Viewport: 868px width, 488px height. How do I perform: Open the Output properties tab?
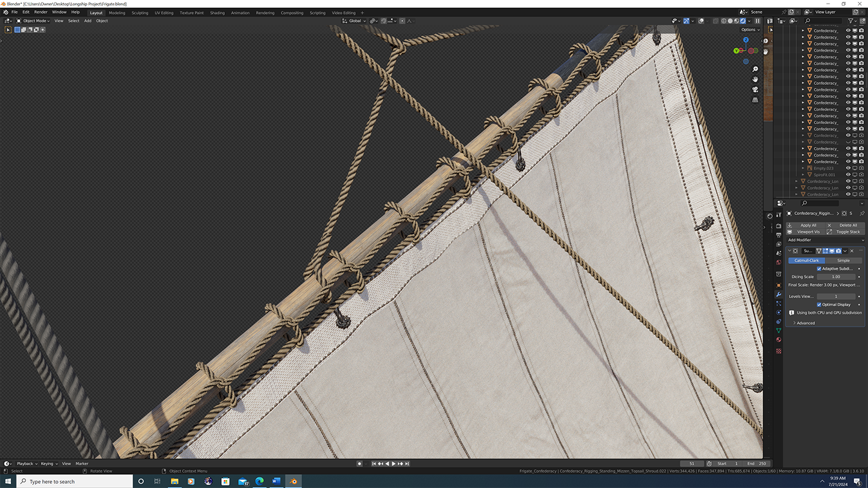[779, 235]
